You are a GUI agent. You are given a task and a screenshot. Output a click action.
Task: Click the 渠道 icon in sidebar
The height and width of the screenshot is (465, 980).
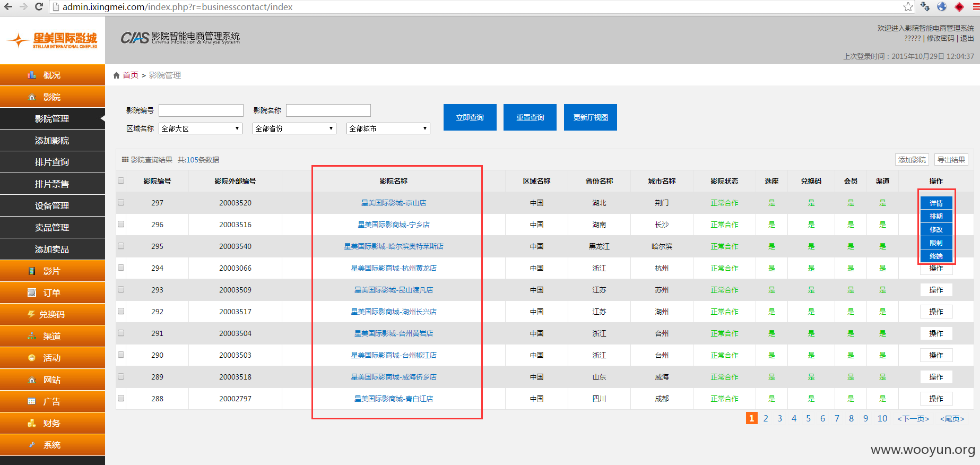(x=32, y=336)
